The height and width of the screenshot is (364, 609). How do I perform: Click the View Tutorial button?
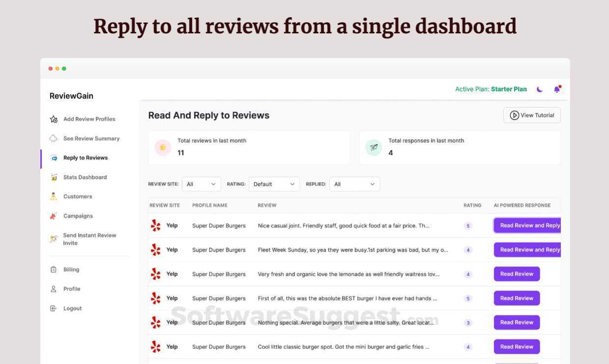coord(532,115)
